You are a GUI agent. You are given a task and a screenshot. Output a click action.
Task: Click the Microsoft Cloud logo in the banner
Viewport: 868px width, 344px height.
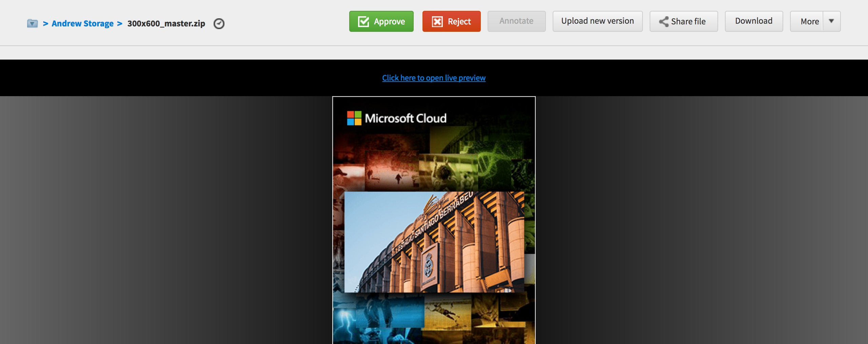397,118
